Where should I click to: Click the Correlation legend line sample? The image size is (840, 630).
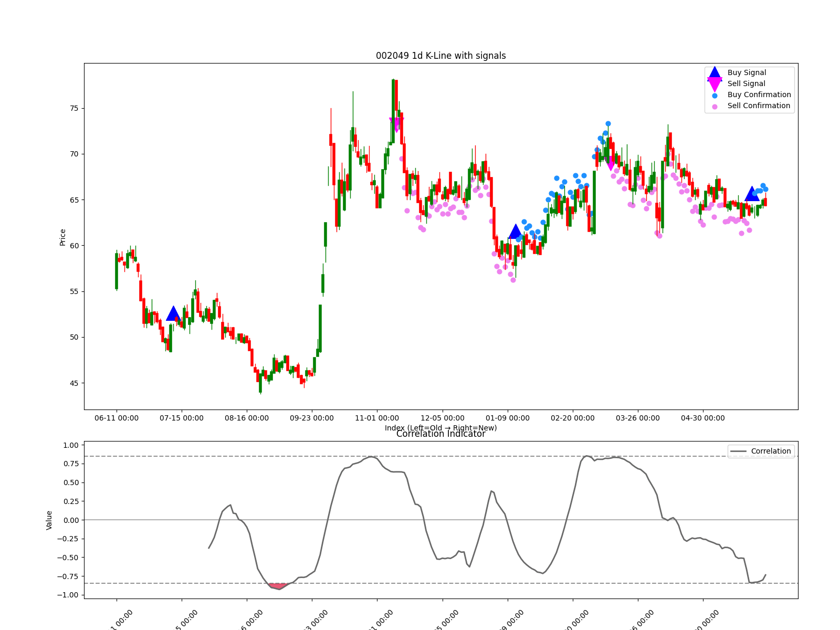point(738,451)
